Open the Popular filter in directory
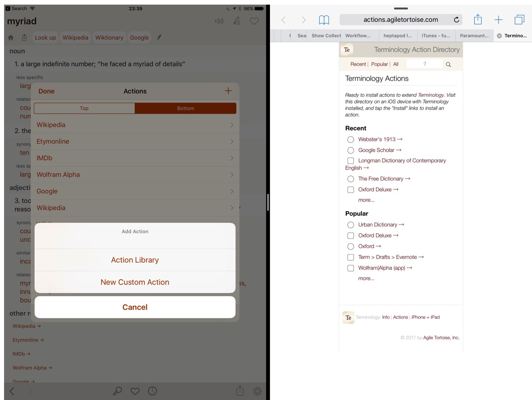532x400 pixels. point(379,64)
